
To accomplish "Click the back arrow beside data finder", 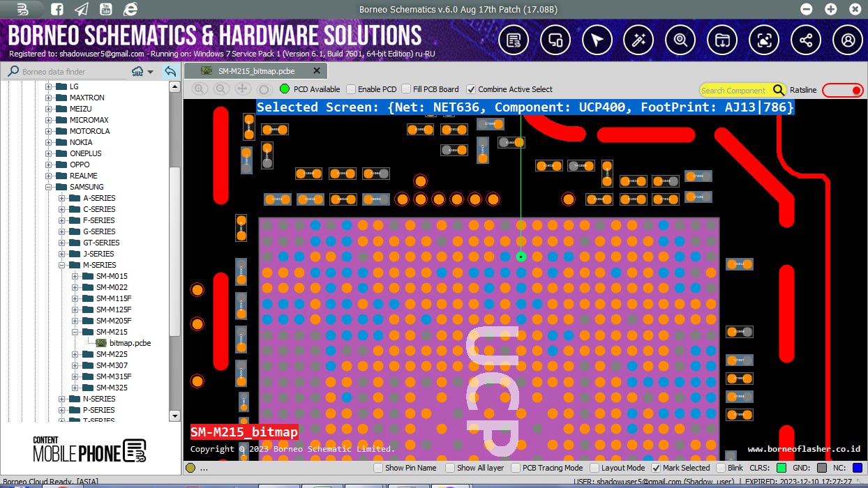I will click(x=170, y=72).
